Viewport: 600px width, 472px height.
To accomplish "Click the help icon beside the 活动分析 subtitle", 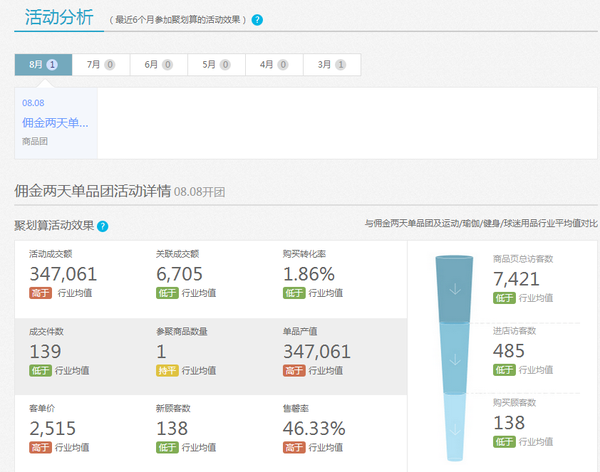I will coord(258,20).
